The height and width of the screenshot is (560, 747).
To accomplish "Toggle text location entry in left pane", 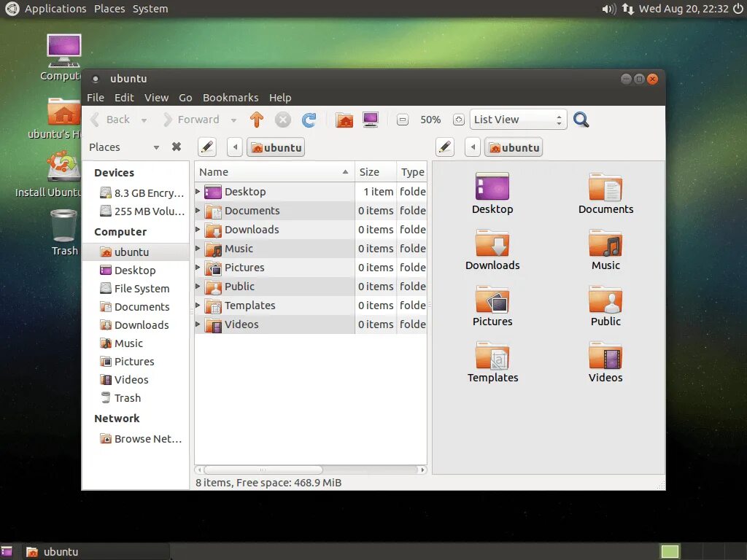I will [x=207, y=147].
